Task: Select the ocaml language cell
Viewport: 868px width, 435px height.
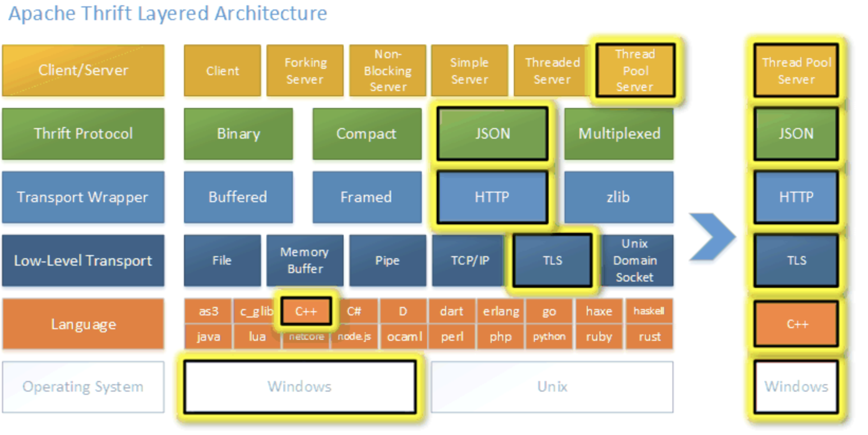Action: coord(403,337)
